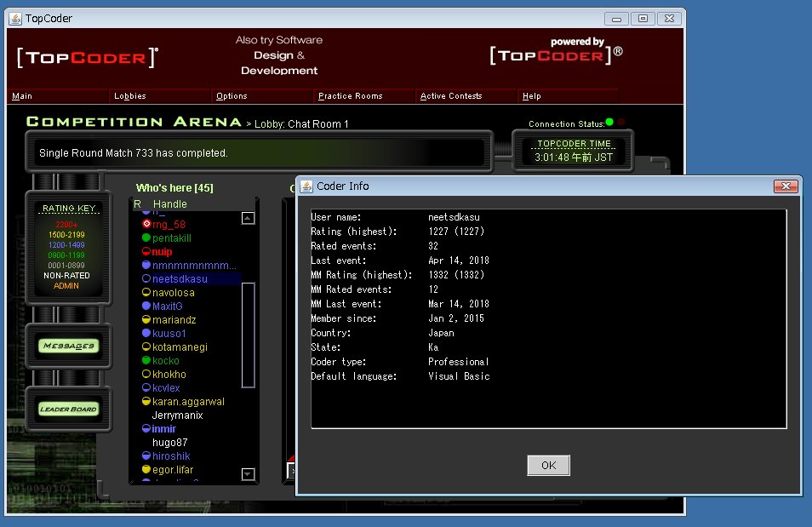
Task: Click the Software Design & Development banner
Action: (279, 55)
